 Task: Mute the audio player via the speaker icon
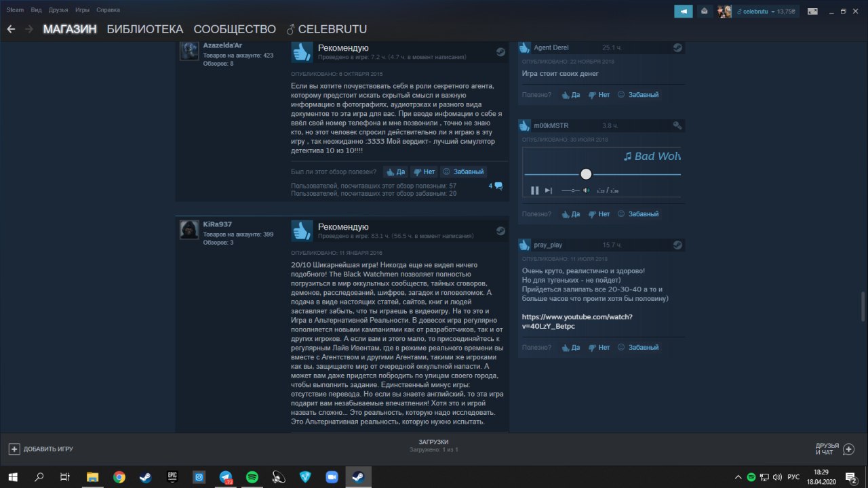click(x=586, y=190)
